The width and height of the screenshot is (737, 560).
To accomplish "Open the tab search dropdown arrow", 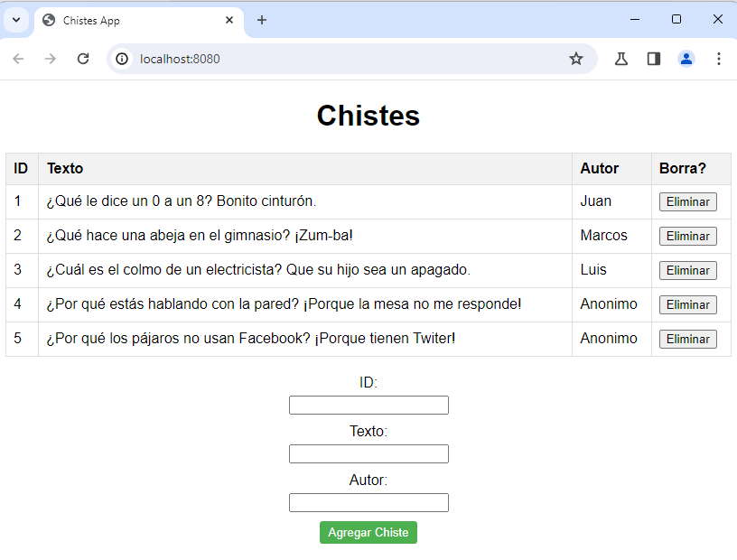I will [16, 20].
